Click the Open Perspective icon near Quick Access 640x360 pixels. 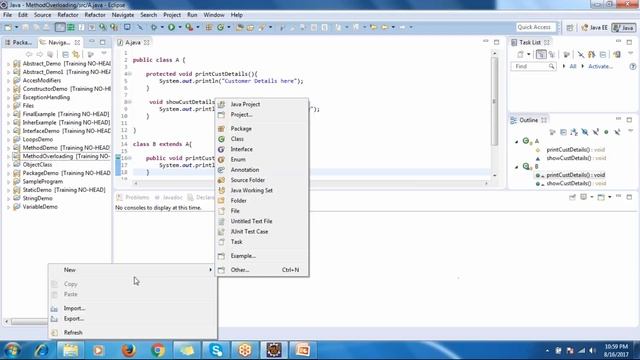click(570, 28)
